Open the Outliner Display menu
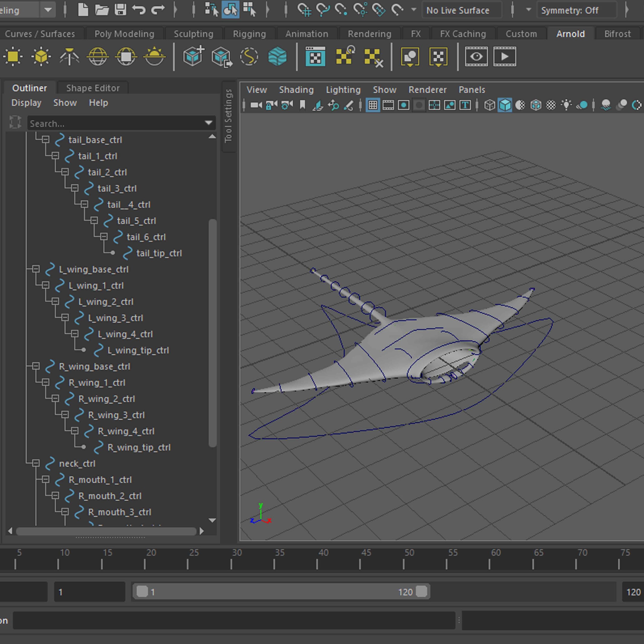644x644 pixels. (26, 103)
